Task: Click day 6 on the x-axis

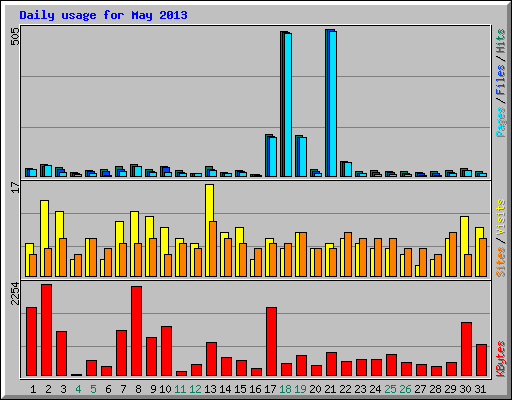Action: [108, 389]
